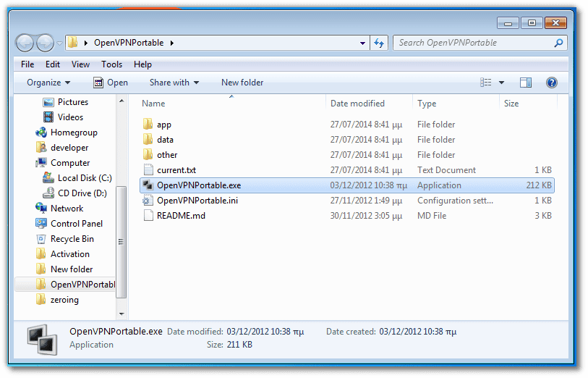Click the Forward navigation arrow button
Viewport: 588px width, 378px height.
tap(46, 43)
